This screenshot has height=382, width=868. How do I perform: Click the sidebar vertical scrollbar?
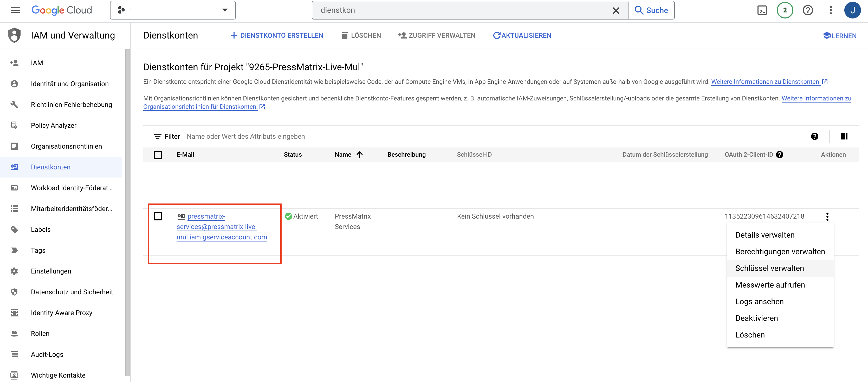127,212
